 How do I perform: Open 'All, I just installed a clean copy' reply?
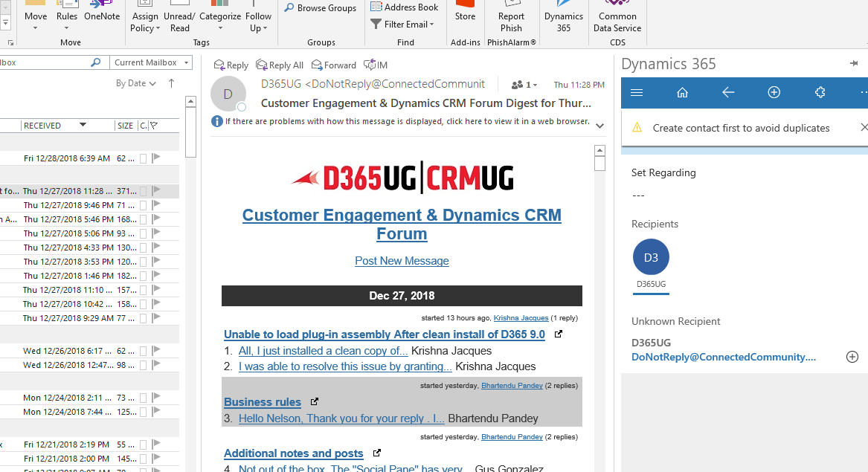pos(324,351)
